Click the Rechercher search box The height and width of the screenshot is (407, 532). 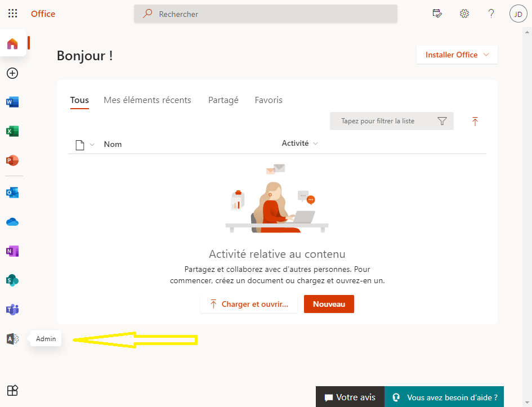(266, 14)
